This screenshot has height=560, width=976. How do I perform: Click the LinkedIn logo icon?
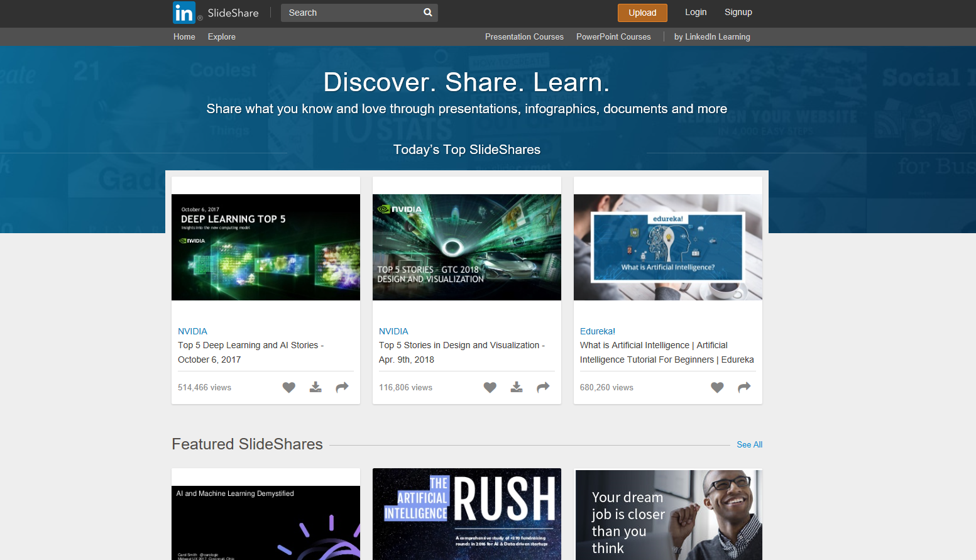click(184, 13)
